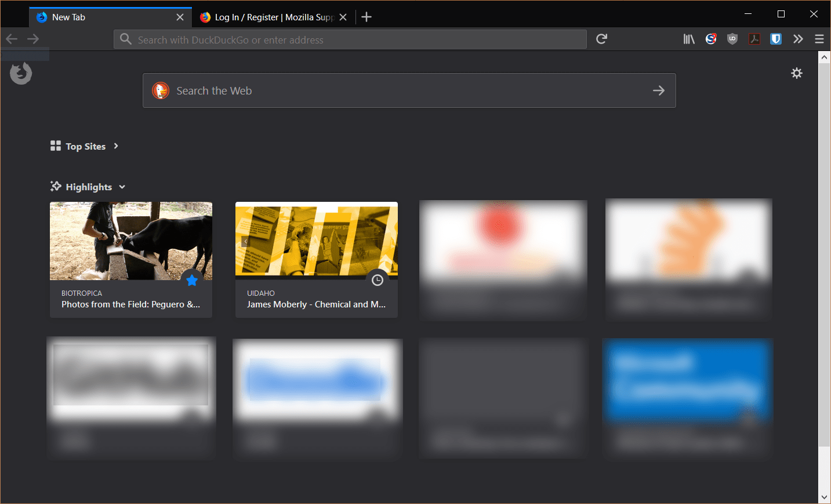Show overflow toolbar items with double chevron

click(798, 39)
